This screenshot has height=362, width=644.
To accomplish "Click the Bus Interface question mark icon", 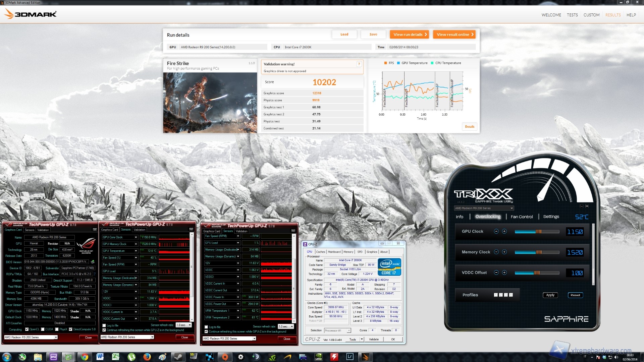I will pyautogui.click(x=95, y=274).
